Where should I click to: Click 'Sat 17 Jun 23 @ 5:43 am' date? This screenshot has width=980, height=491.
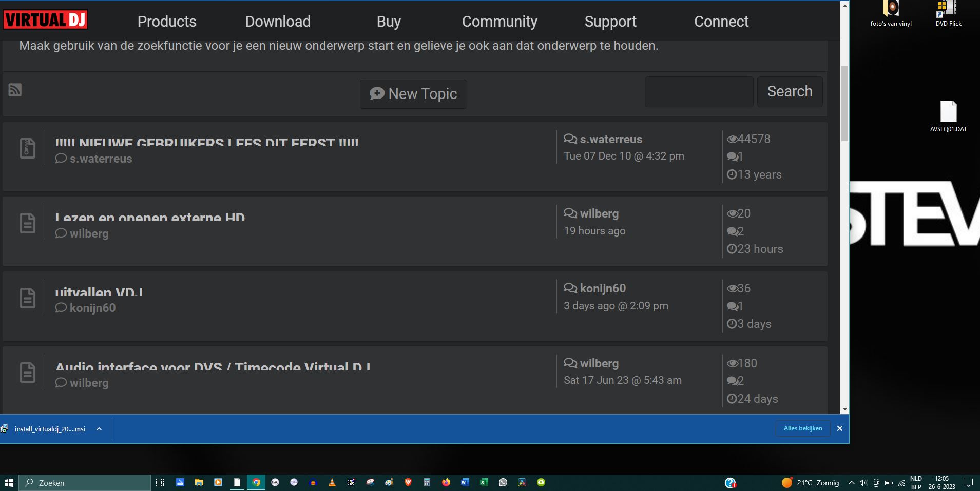[623, 380]
